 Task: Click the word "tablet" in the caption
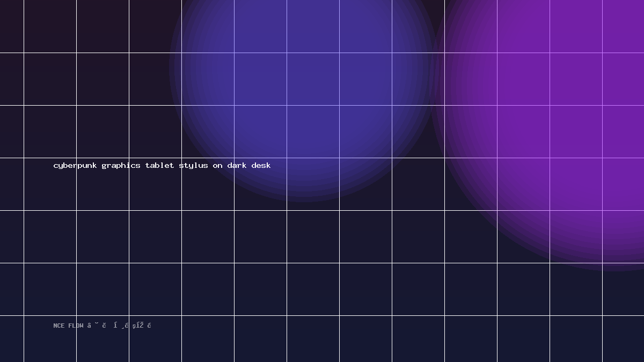point(159,165)
